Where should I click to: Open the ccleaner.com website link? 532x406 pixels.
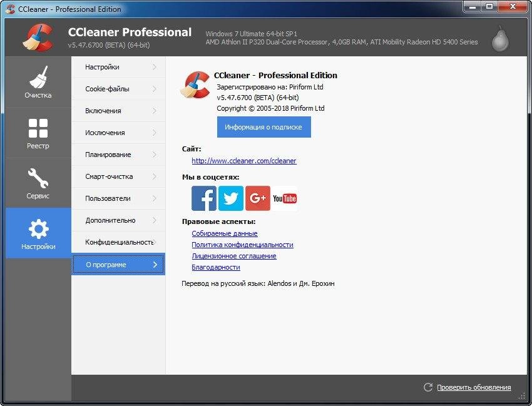coord(244,161)
